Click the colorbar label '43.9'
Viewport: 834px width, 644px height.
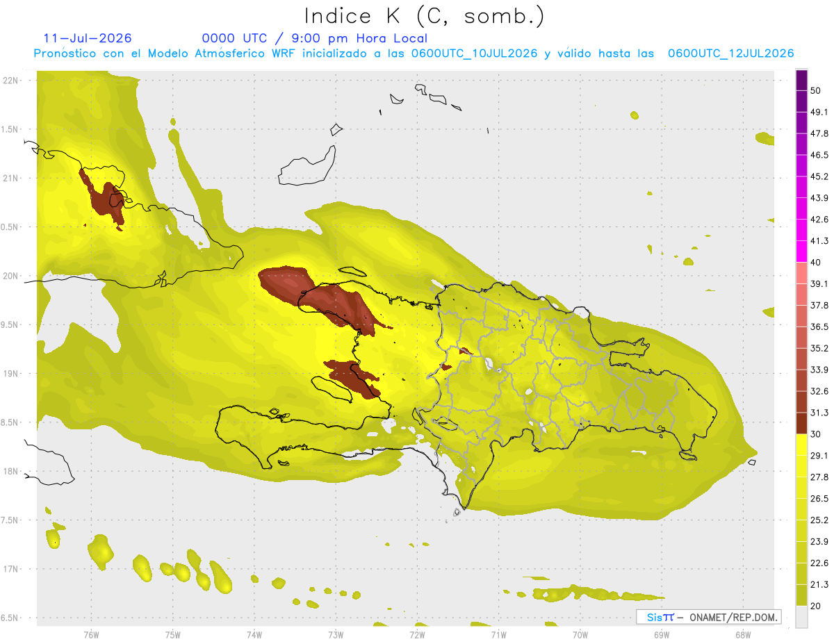click(x=819, y=198)
